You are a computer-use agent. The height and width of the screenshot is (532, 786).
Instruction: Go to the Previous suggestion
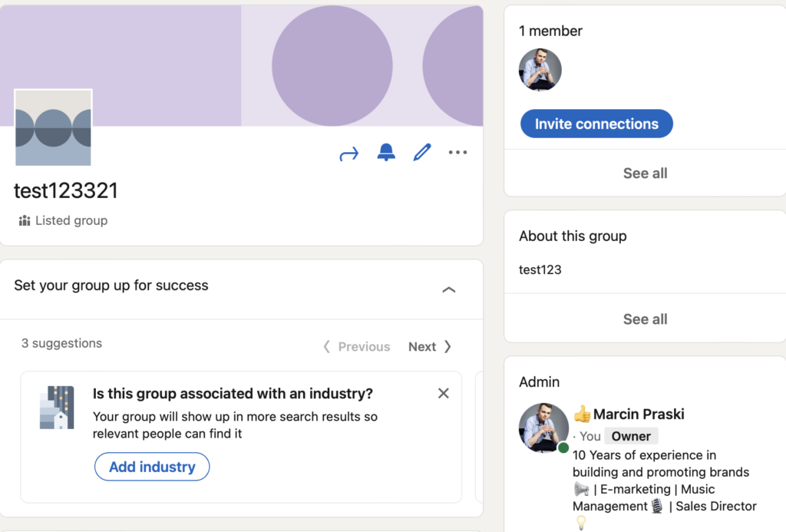[357, 347]
